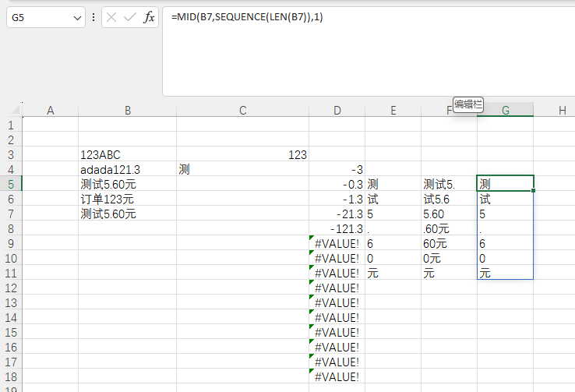
Task: Click cell D6 containing -1.3
Action: pyautogui.click(x=337, y=199)
